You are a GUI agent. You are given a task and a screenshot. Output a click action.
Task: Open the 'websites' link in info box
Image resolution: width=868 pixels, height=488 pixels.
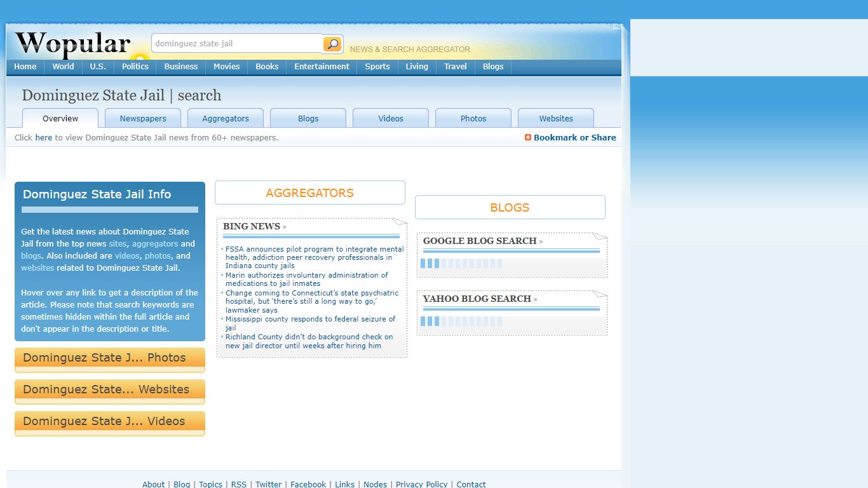[x=37, y=268]
